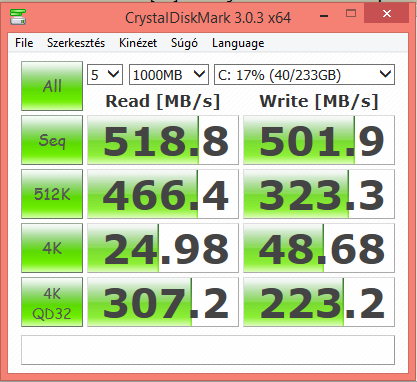Click the Write [MB/s] column header
The image size is (417, 382).
point(319,101)
